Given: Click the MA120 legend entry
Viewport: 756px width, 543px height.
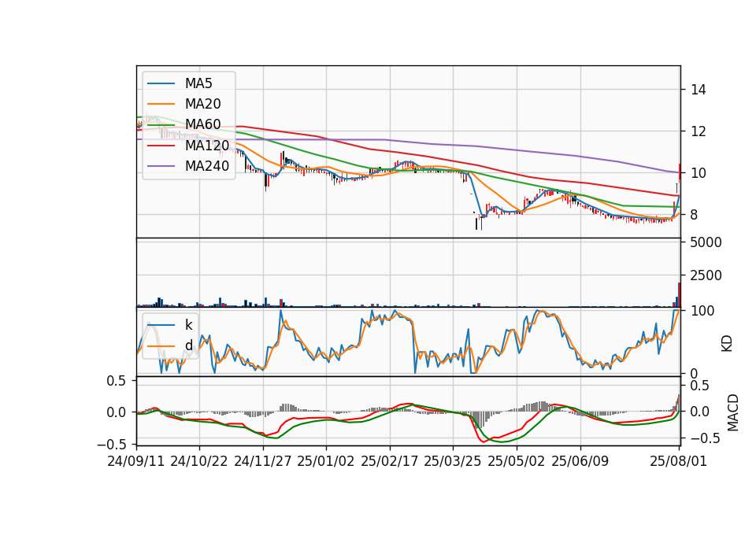Looking at the screenshot, I should pos(188,145).
